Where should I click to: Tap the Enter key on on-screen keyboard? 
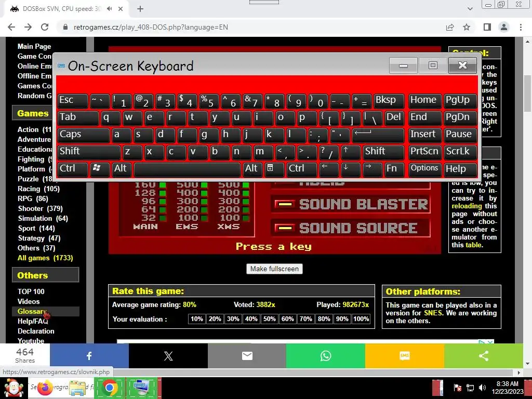[x=378, y=135]
